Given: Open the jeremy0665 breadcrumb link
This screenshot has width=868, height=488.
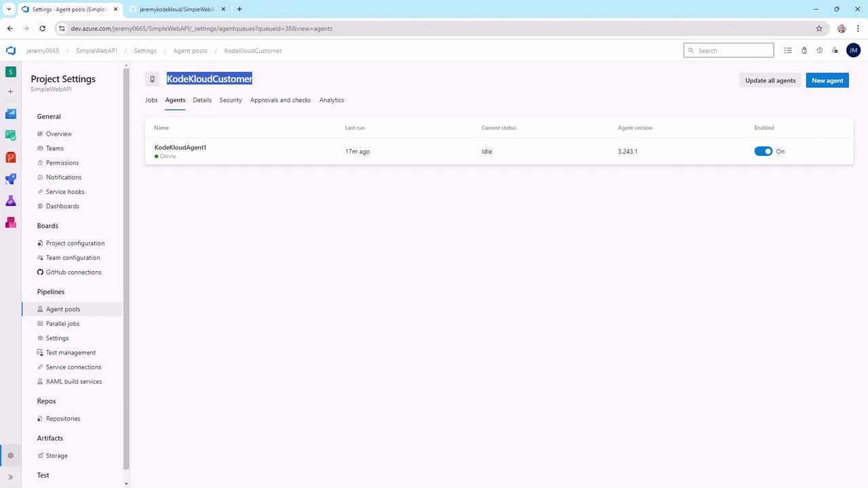Looking at the screenshot, I should tap(43, 51).
